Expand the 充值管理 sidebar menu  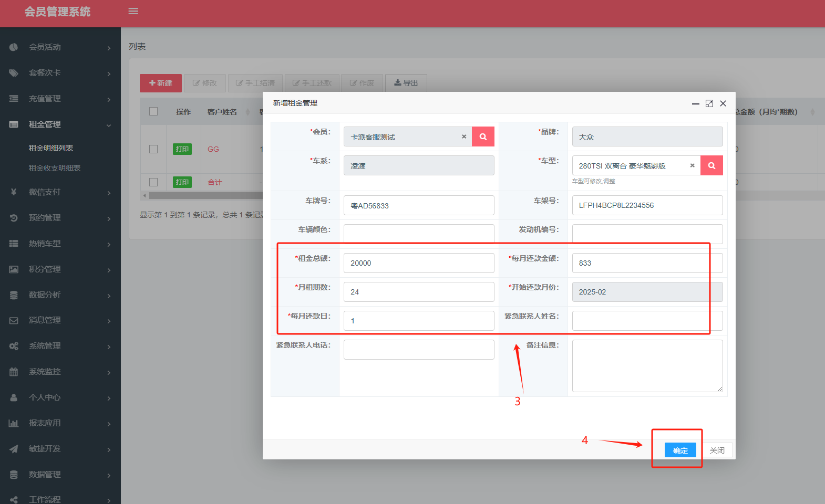pyautogui.click(x=108, y=99)
